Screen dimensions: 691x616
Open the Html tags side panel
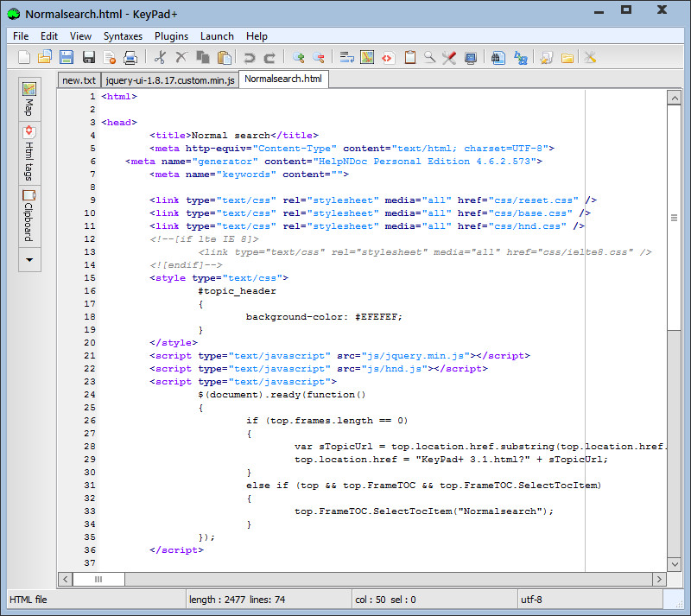[x=29, y=154]
